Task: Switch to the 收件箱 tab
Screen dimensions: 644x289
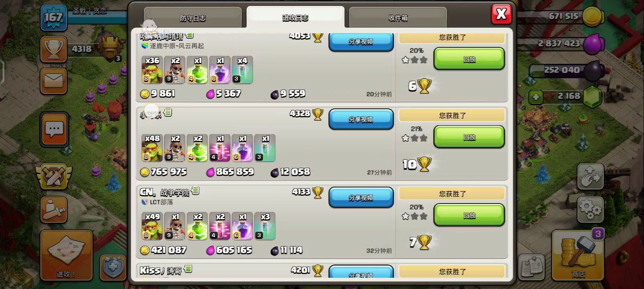Action: click(398, 18)
